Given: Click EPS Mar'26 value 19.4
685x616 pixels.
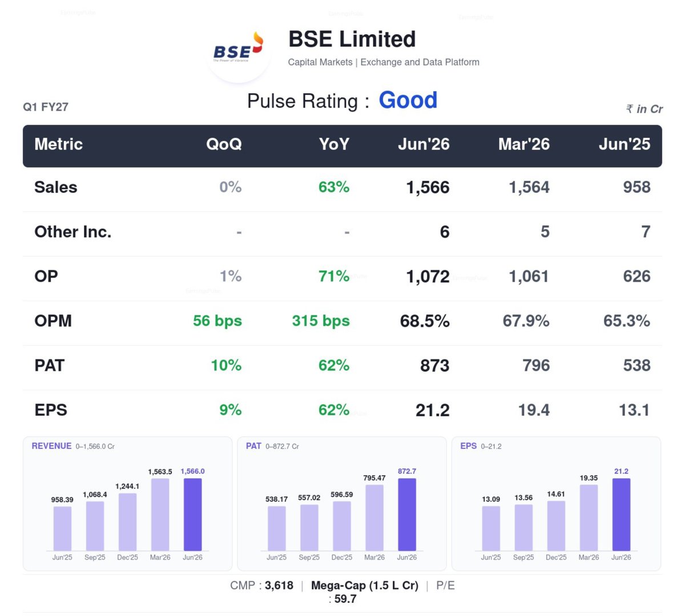Looking at the screenshot, I should click(534, 410).
